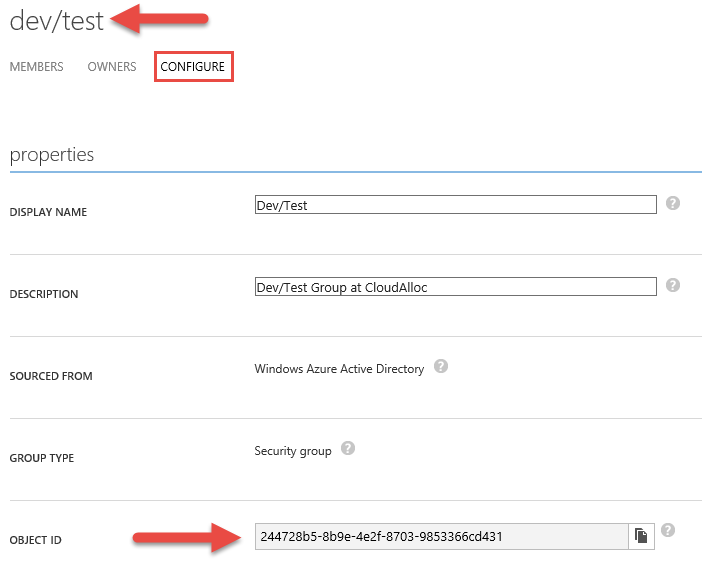
Task: Click the DISPLAY NAME label
Action: pyautogui.click(x=48, y=213)
